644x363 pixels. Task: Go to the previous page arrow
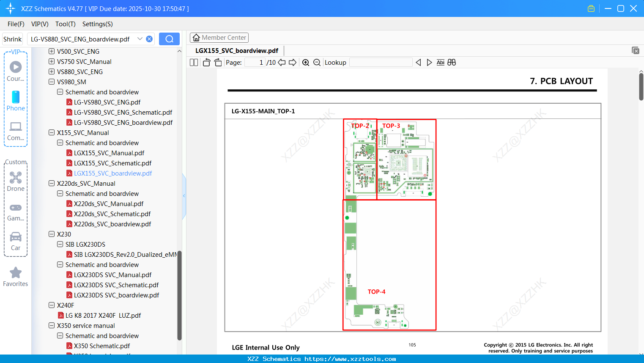(x=282, y=63)
